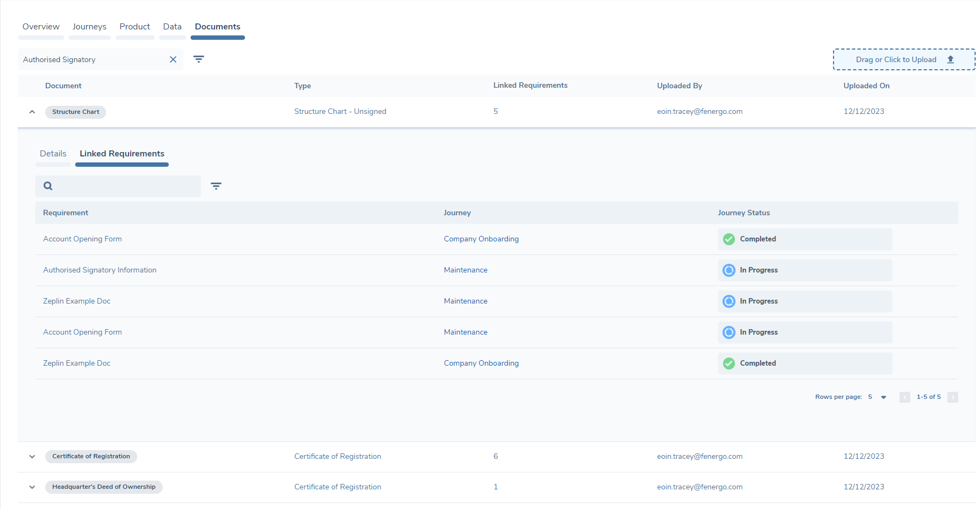This screenshot has width=980, height=509.
Task: Expand the Headquarter's Deed of Ownership row
Action: pos(32,487)
